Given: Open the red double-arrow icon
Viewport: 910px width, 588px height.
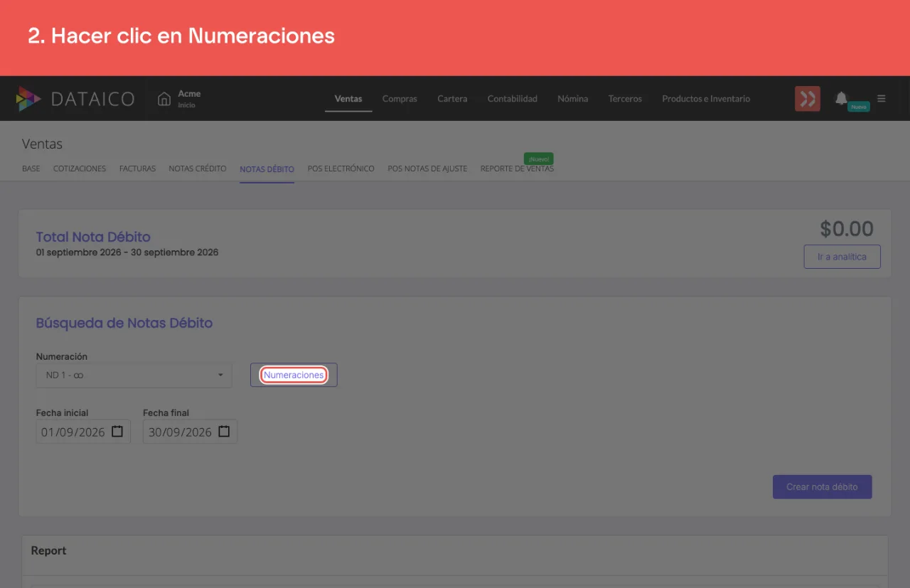Looking at the screenshot, I should pos(808,99).
